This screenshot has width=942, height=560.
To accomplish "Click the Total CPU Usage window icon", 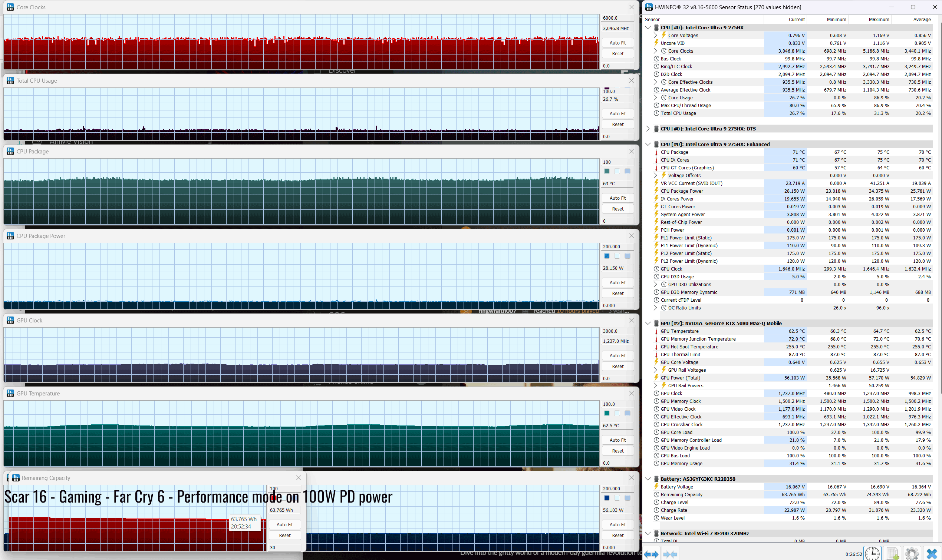I will coord(10,80).
